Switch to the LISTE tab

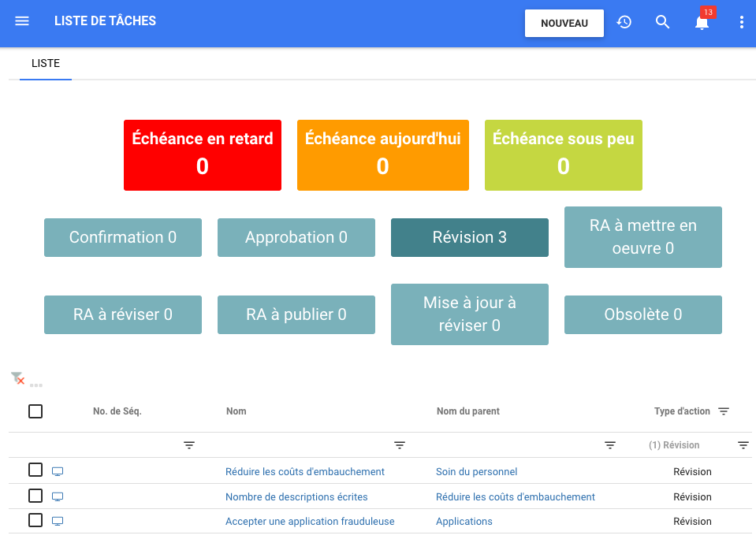point(46,64)
